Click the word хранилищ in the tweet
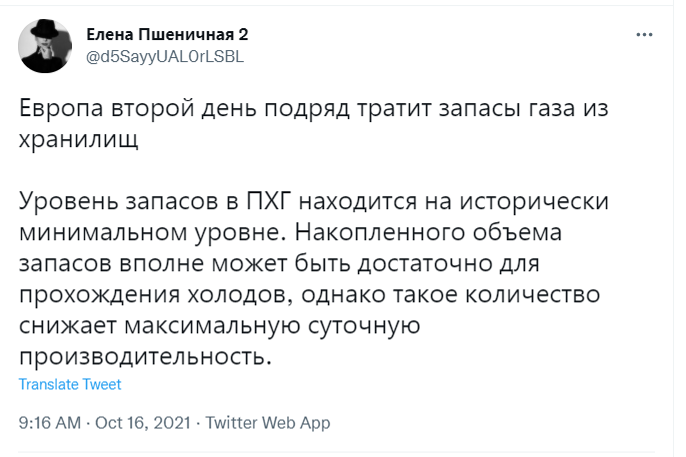686x457 pixels. (x=78, y=140)
